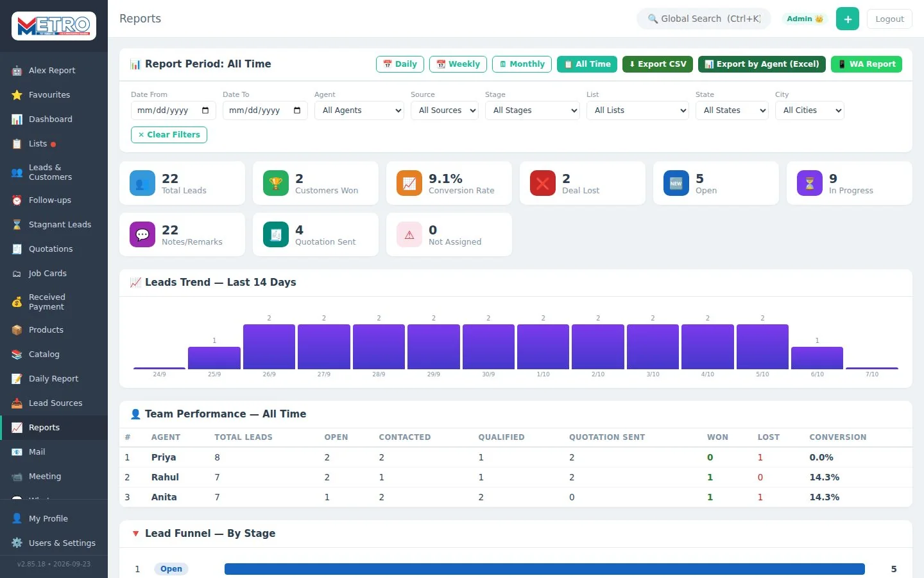Expand the Stage filter dropdown
Image resolution: width=924 pixels, height=578 pixels.
[x=533, y=110]
